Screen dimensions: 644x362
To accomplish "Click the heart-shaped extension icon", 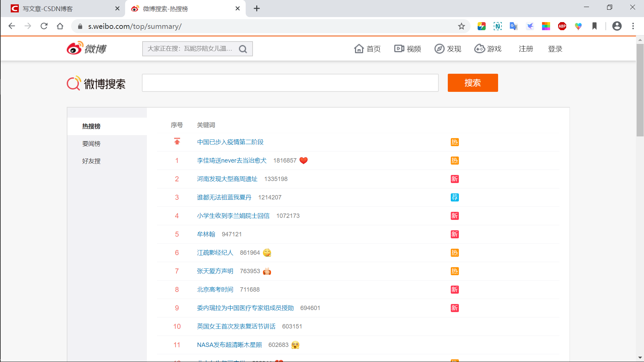I will (x=578, y=26).
